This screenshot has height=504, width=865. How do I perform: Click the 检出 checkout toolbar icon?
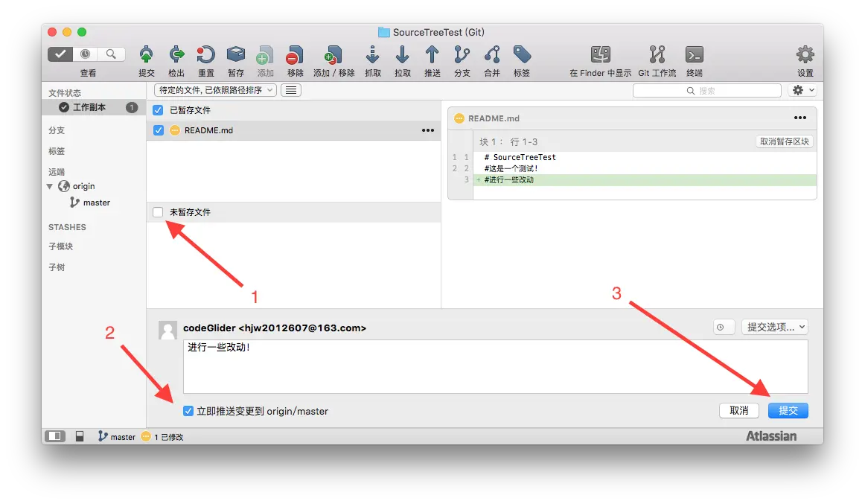pos(176,54)
